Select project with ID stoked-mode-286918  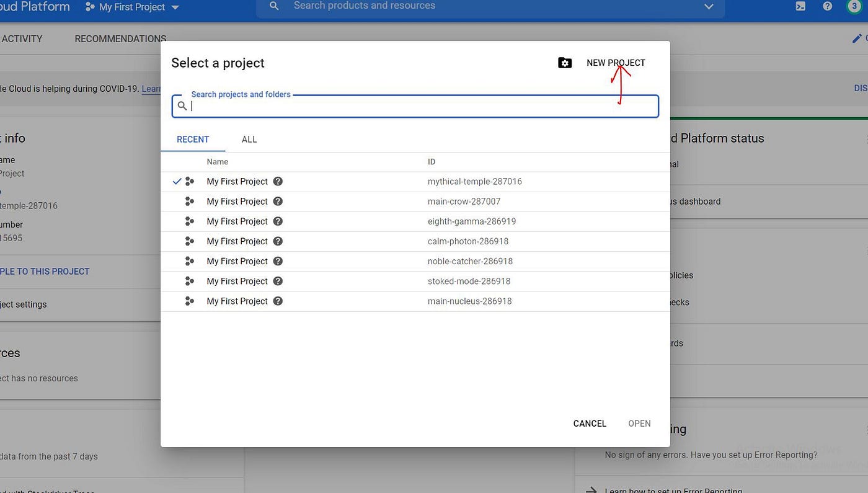[x=415, y=281]
